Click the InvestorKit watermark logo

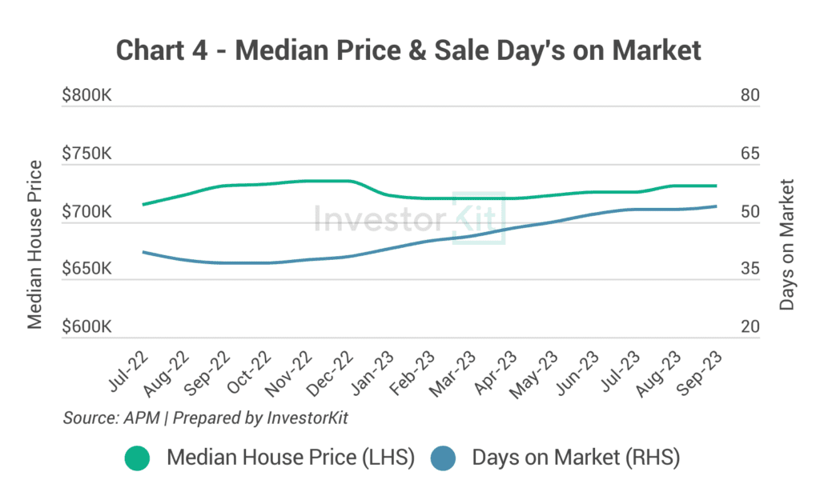point(410,217)
